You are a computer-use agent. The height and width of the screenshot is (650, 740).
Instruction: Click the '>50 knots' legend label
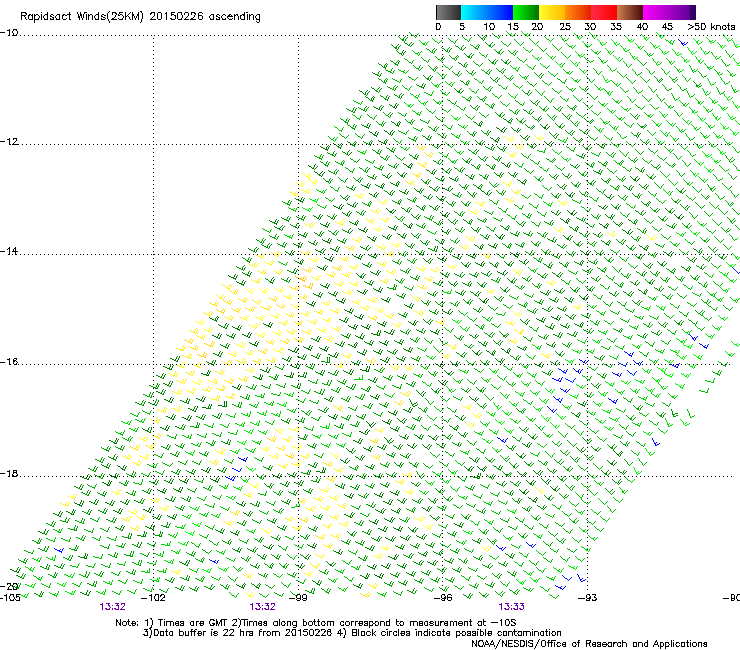click(711, 27)
